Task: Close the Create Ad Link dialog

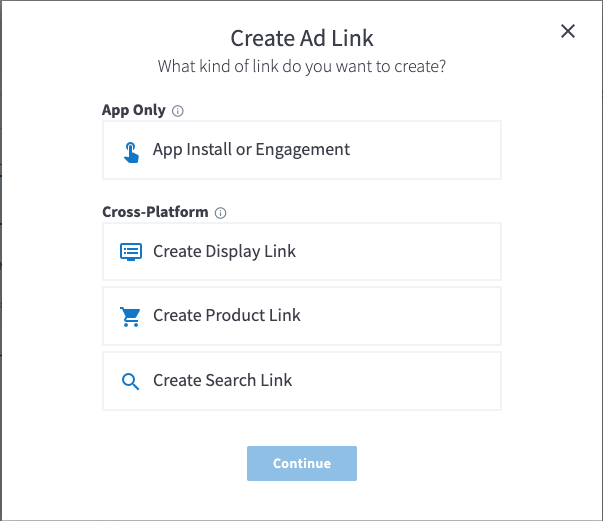Action: pos(568,31)
